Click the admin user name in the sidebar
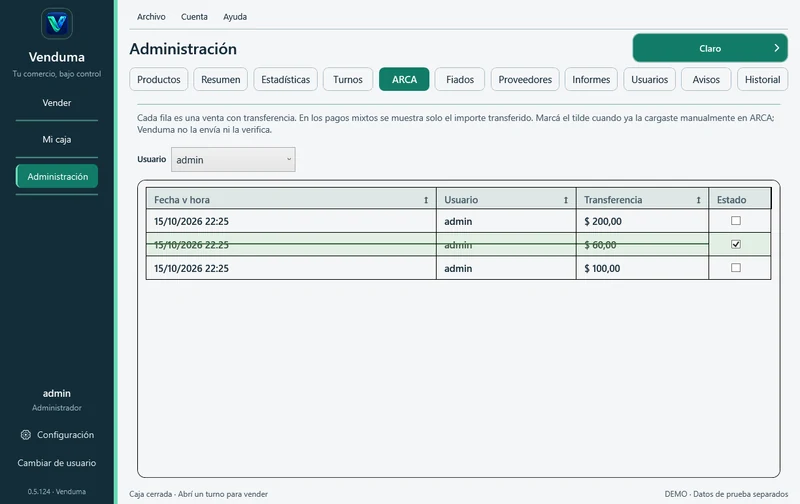The image size is (800, 504). pos(57,393)
